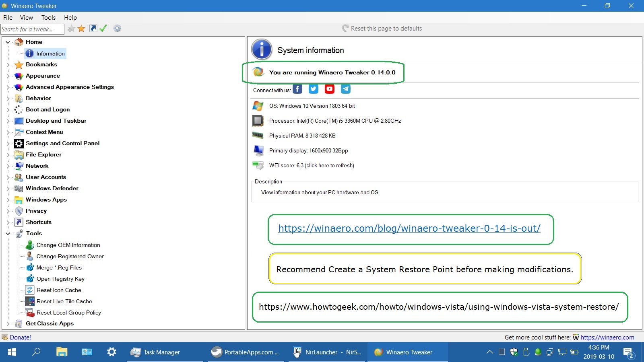Select the Network category
644x362 pixels.
(x=37, y=166)
